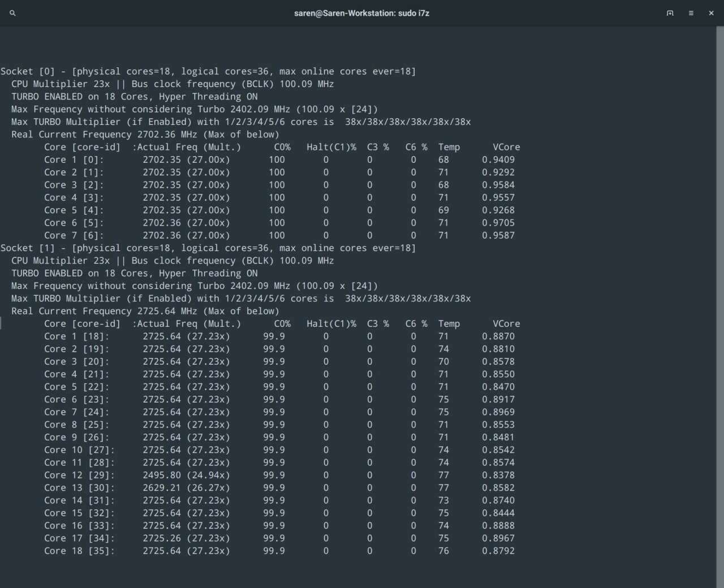This screenshot has height=588, width=724.
Task: Click the 'Socket [0]' header line
Action: 208,71
